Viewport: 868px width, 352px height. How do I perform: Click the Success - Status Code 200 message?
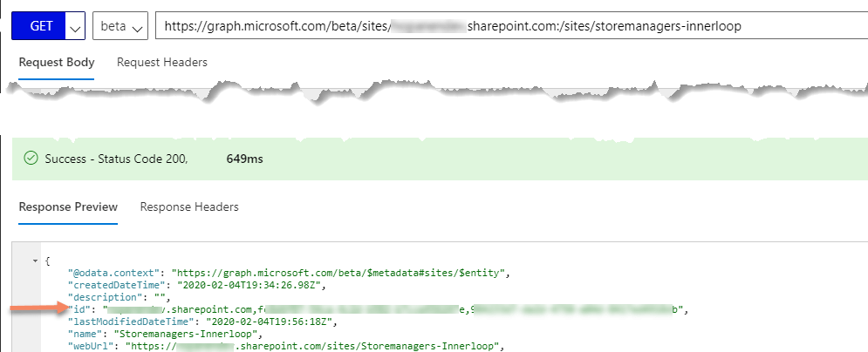116,159
